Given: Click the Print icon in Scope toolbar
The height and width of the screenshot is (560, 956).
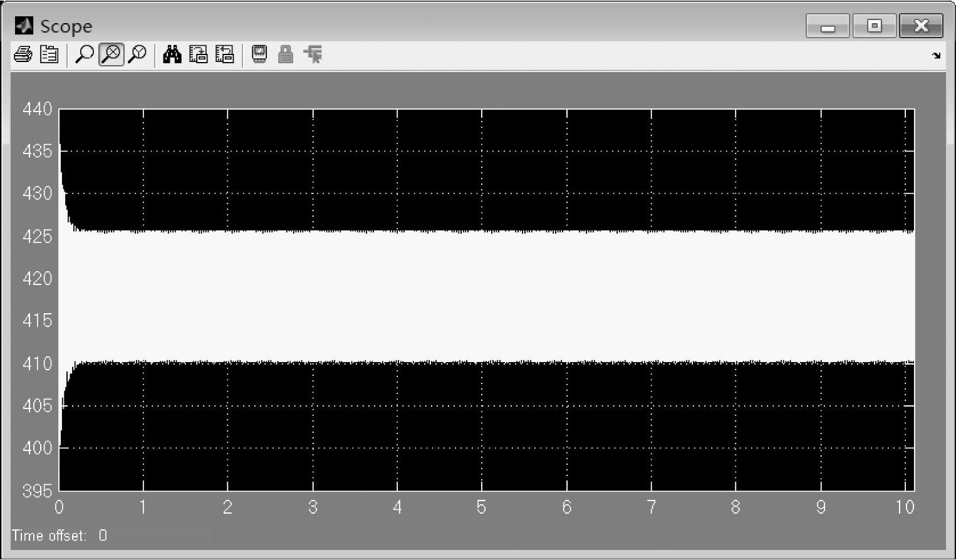Looking at the screenshot, I should coord(23,55).
